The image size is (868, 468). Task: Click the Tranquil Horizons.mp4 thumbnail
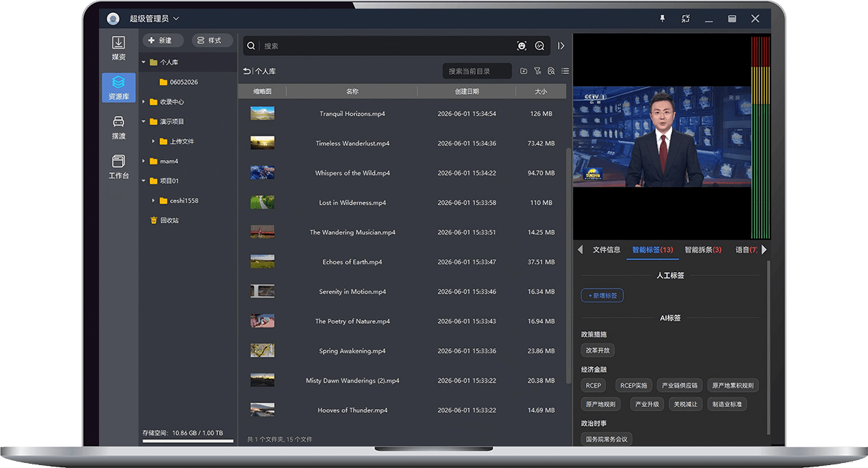click(x=262, y=113)
